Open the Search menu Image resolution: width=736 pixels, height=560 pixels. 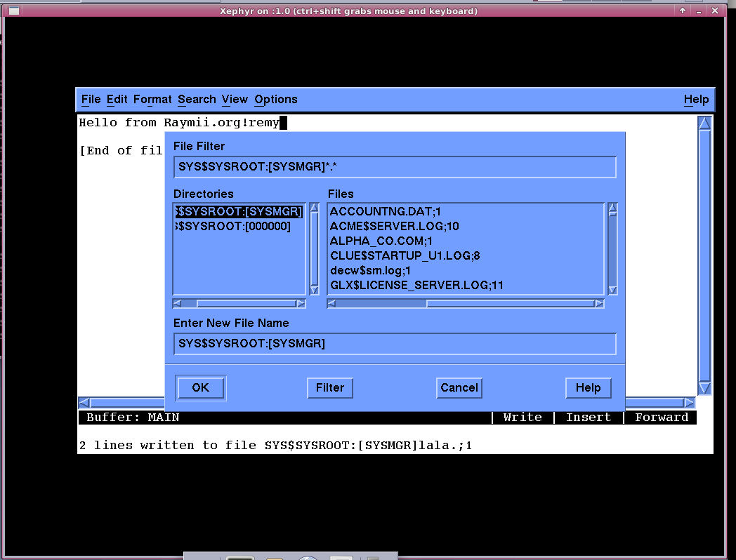click(197, 100)
